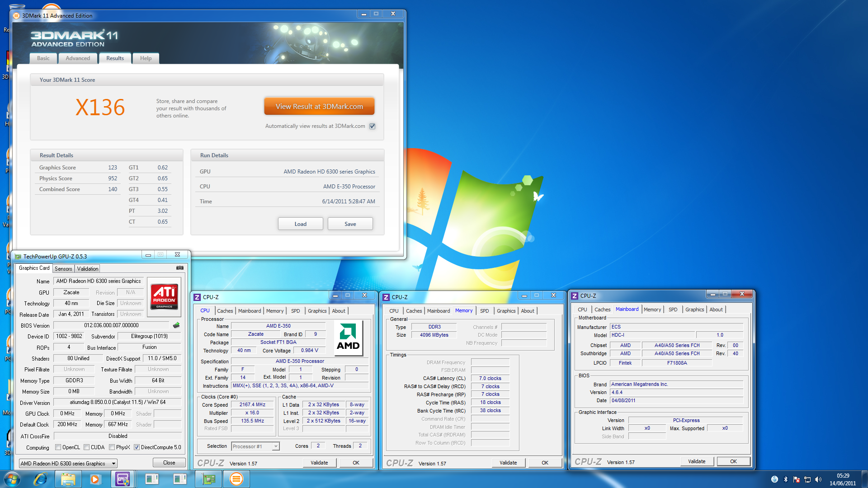Click the volume speaker tray icon
The height and width of the screenshot is (488, 868).
818,479
